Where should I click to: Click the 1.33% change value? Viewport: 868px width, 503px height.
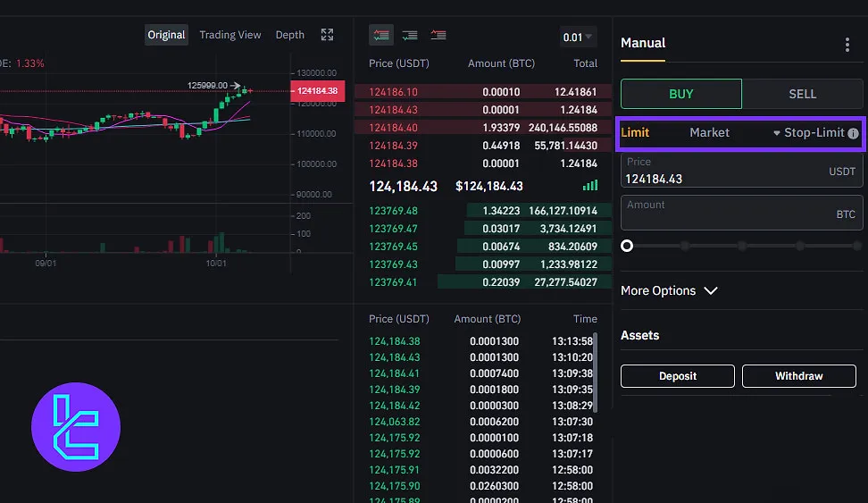click(x=29, y=63)
